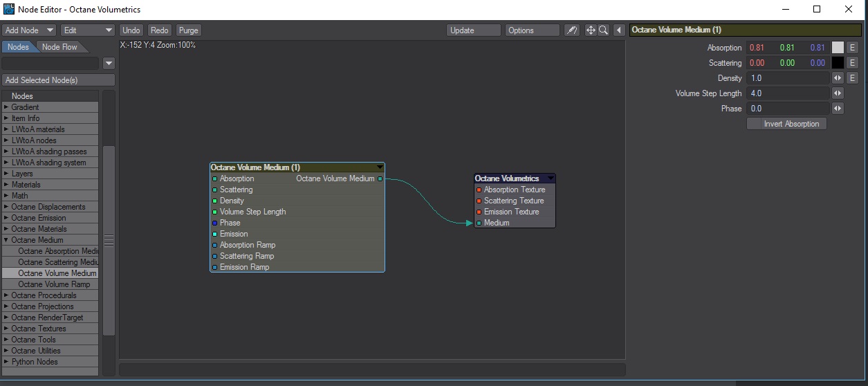Open envelope E button for Absorption
Screen dimensions: 868x386
coord(852,48)
